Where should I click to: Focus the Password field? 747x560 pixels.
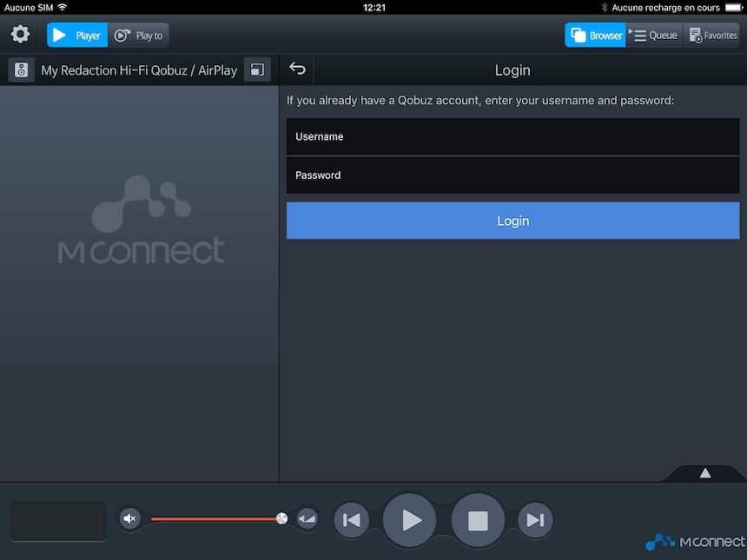click(512, 175)
